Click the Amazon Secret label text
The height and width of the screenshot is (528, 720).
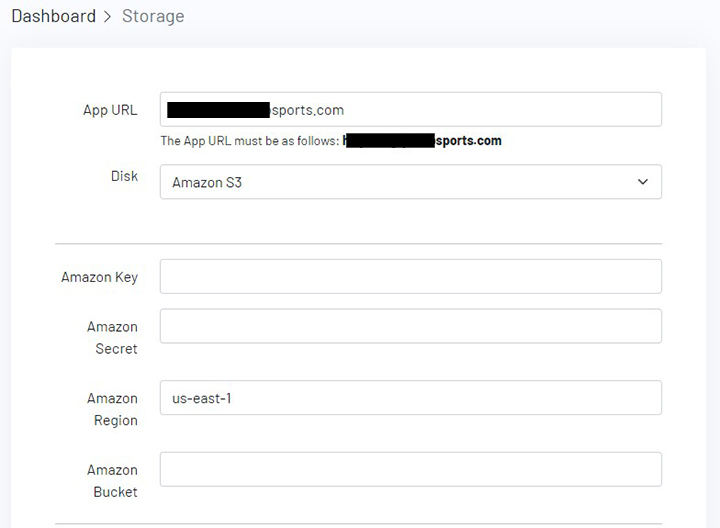tap(112, 338)
